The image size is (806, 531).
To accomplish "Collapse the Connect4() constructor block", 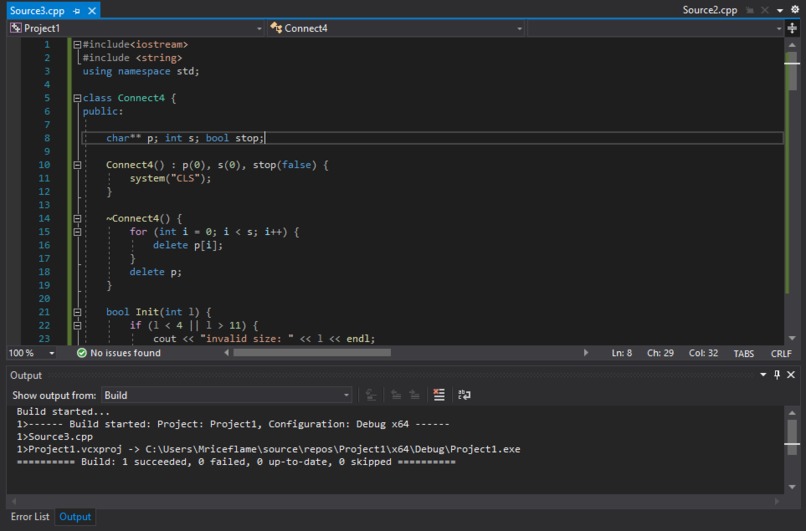I will pos(77,164).
